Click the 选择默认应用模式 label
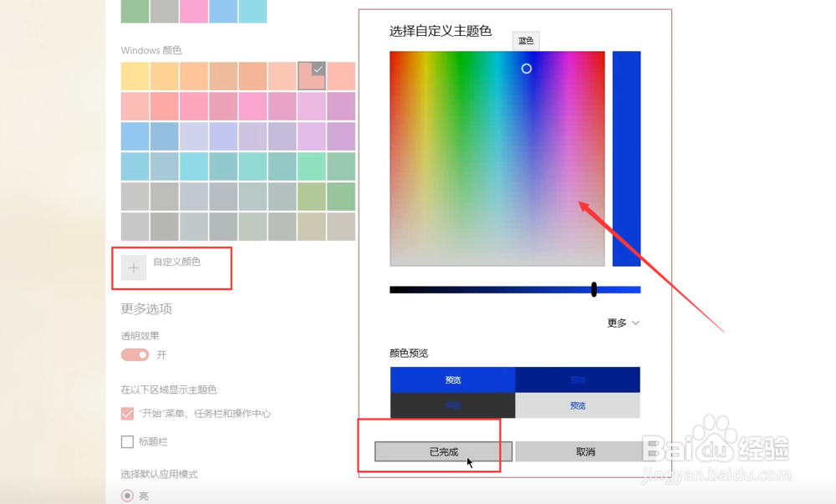This screenshot has height=504, width=836. coord(159,474)
